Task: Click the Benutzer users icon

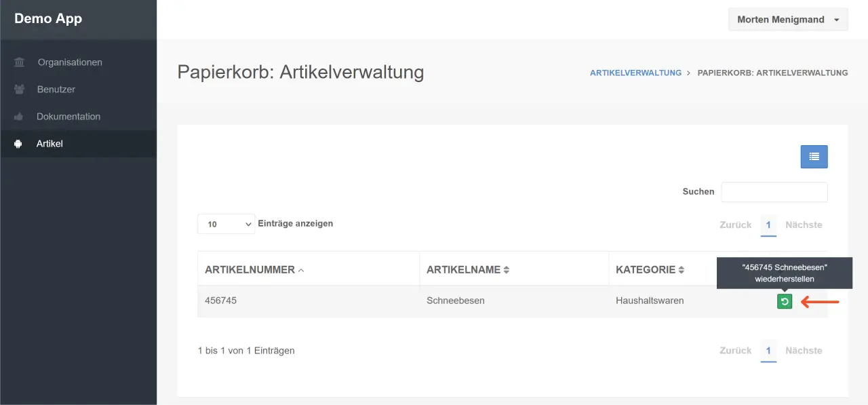Action: click(19, 90)
